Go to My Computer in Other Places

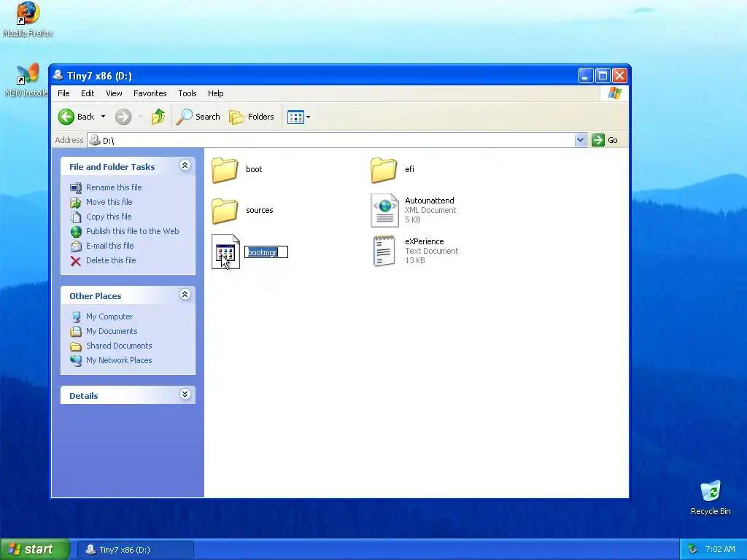109,316
